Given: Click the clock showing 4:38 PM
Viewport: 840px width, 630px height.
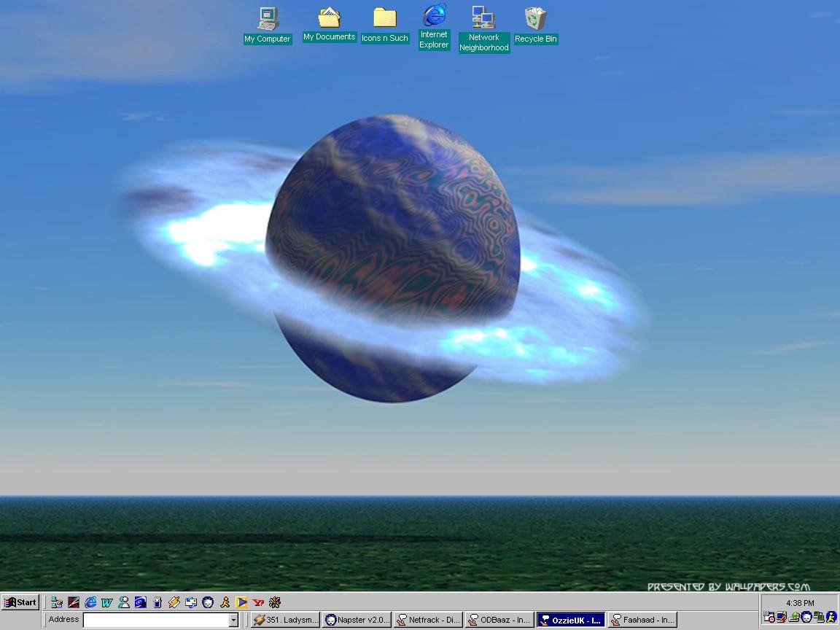Looking at the screenshot, I should click(800, 603).
